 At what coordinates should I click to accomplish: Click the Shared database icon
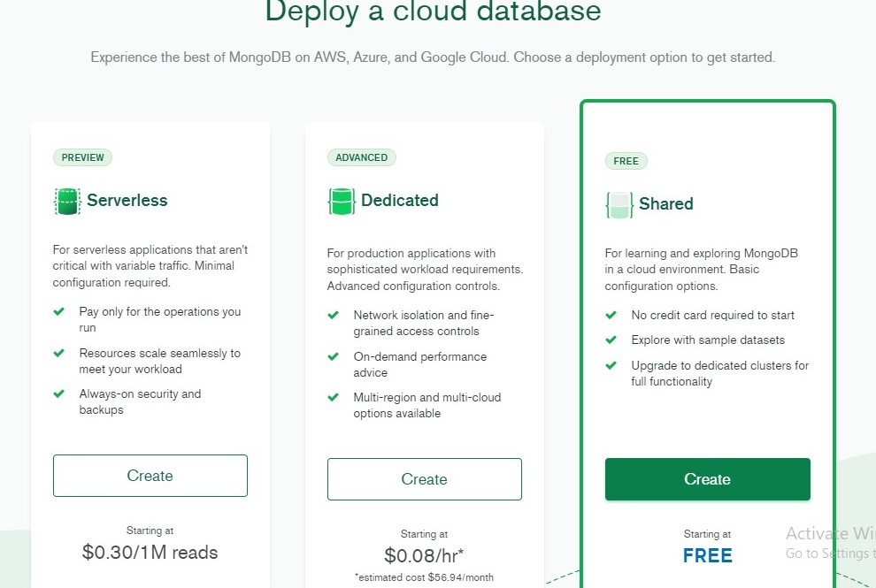pos(619,204)
